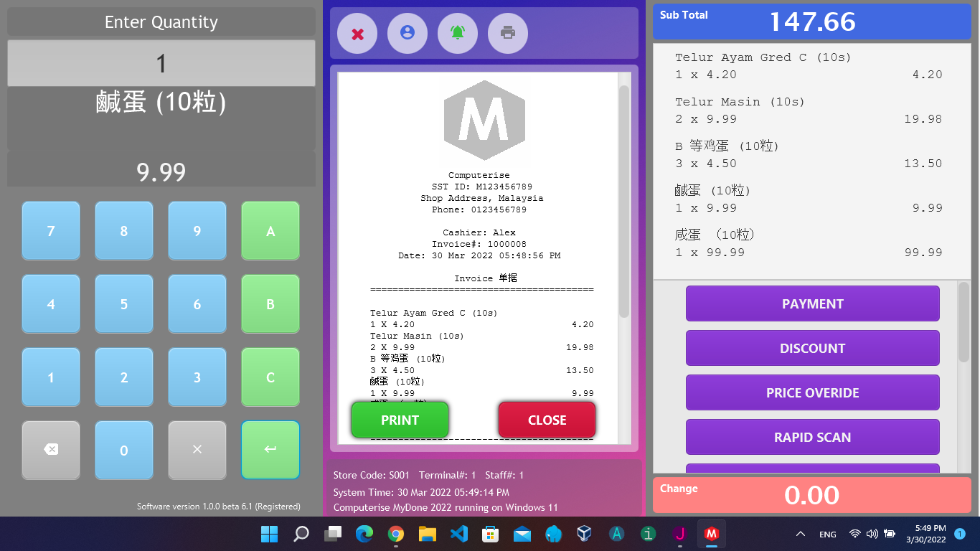This screenshot has width=980, height=551.
Task: Tap keypad digit 7
Action: pos(51,231)
